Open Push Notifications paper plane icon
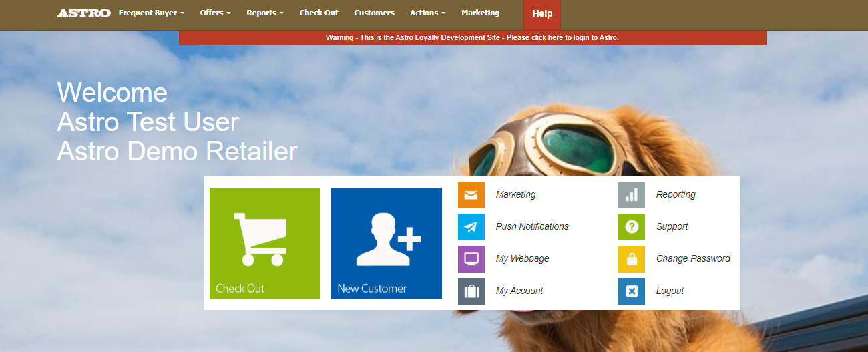The width and height of the screenshot is (868, 352). pyautogui.click(x=471, y=227)
